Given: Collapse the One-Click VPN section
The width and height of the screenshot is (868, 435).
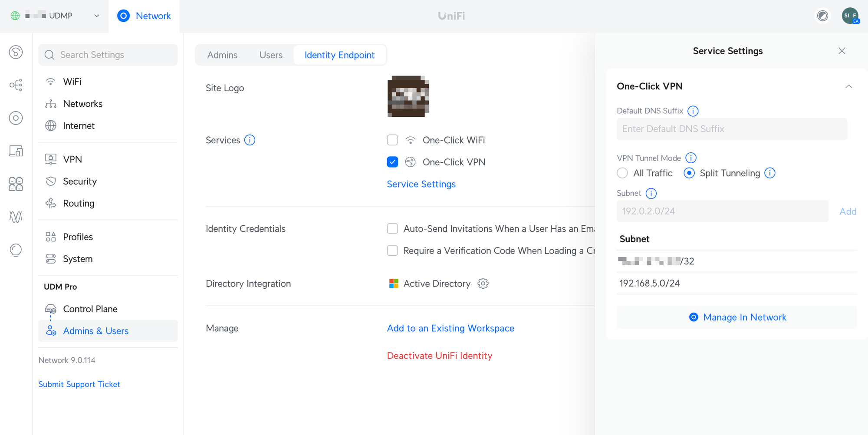Looking at the screenshot, I should click(848, 86).
